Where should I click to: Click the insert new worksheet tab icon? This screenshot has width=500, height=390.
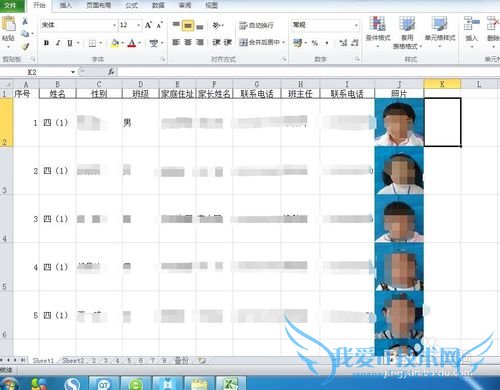[202, 360]
